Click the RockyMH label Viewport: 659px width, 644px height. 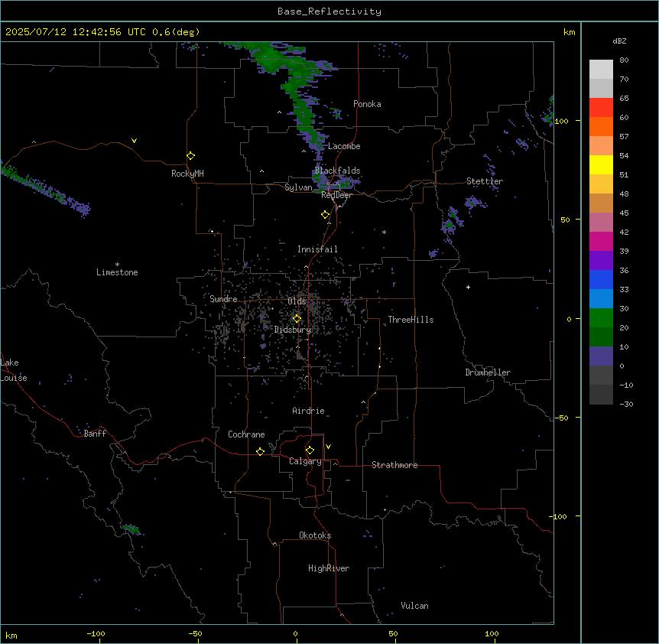[x=187, y=174]
